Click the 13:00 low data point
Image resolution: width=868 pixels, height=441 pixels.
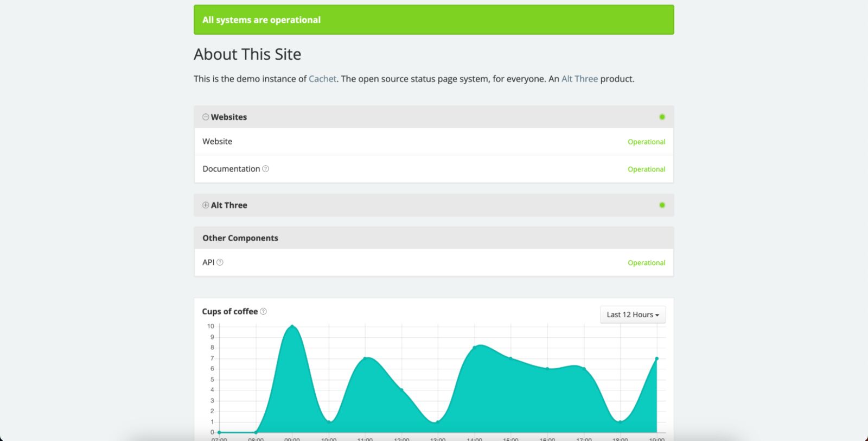click(x=438, y=422)
